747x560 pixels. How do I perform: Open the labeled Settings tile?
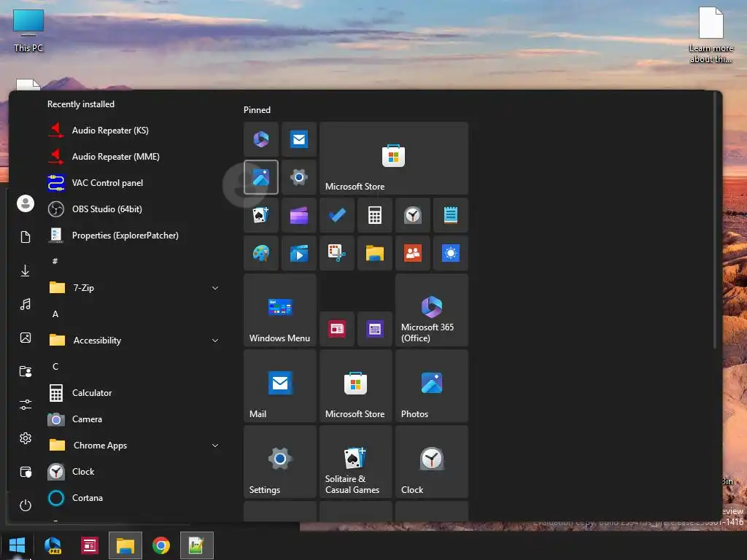tap(280, 462)
